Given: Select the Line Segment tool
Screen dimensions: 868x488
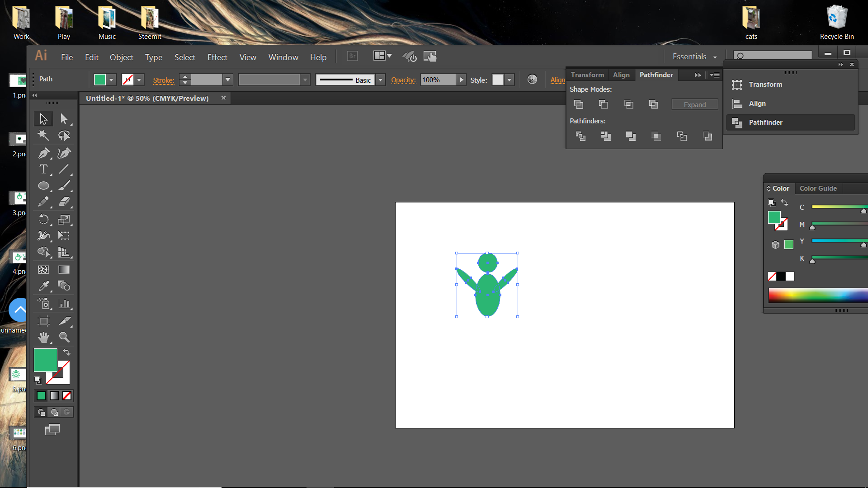Looking at the screenshot, I should tap(64, 169).
